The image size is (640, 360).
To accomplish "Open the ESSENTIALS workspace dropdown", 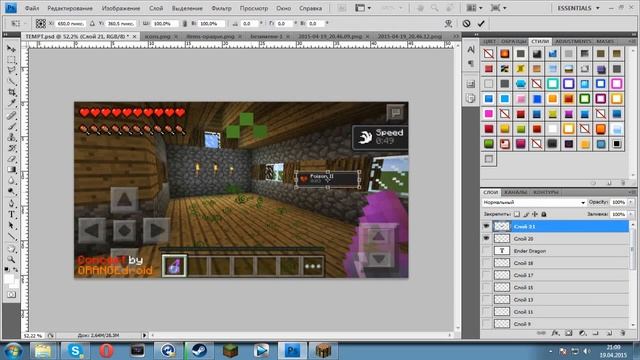I will click(x=579, y=8).
